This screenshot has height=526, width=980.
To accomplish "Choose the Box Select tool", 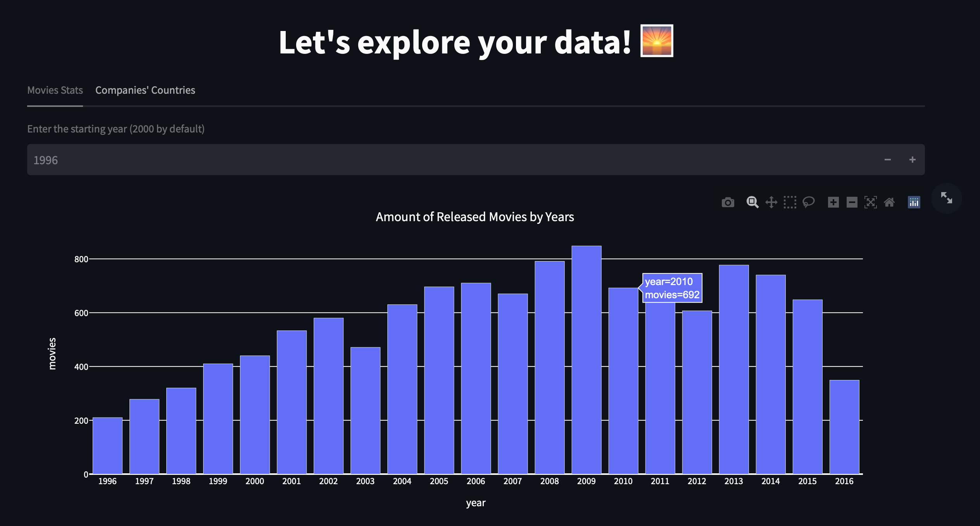I will [790, 202].
